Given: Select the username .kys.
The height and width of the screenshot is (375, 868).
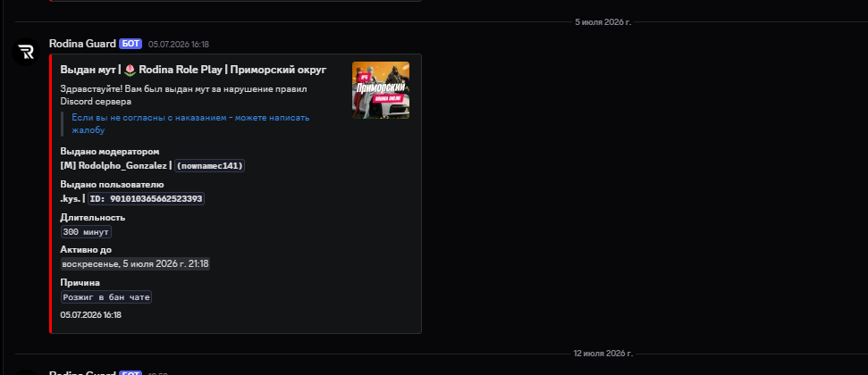Looking at the screenshot, I should coord(71,198).
